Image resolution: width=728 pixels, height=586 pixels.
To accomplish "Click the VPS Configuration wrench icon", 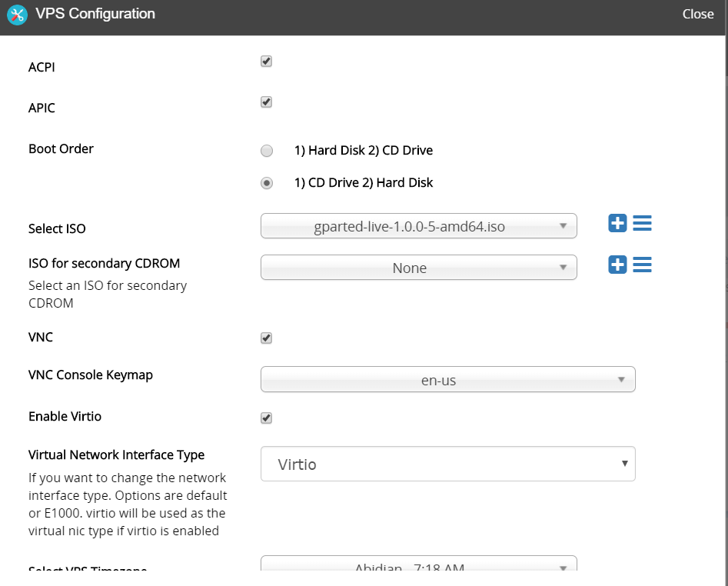I will [x=17, y=15].
